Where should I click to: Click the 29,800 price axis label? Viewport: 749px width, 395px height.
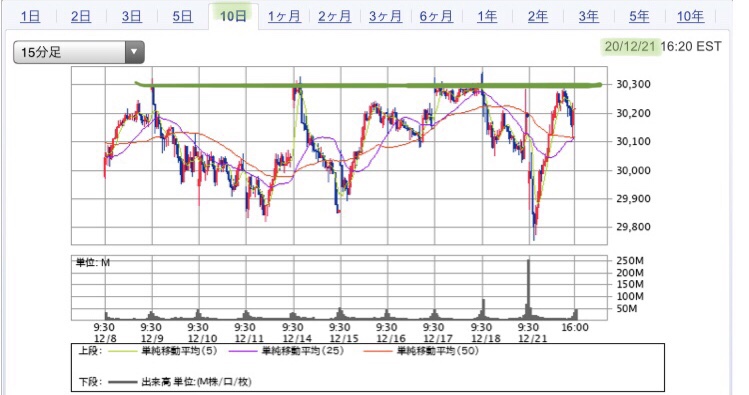point(633,227)
